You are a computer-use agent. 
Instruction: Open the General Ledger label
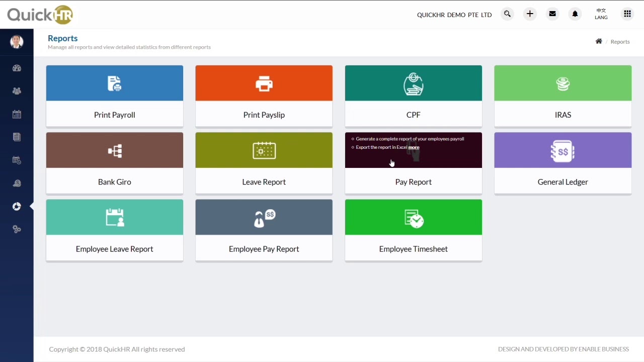pos(563,182)
